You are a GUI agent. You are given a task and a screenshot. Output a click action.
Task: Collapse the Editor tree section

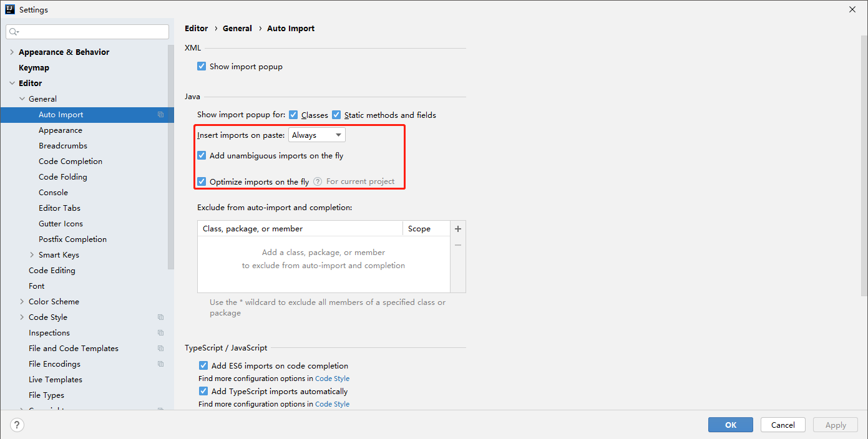pyautogui.click(x=12, y=84)
